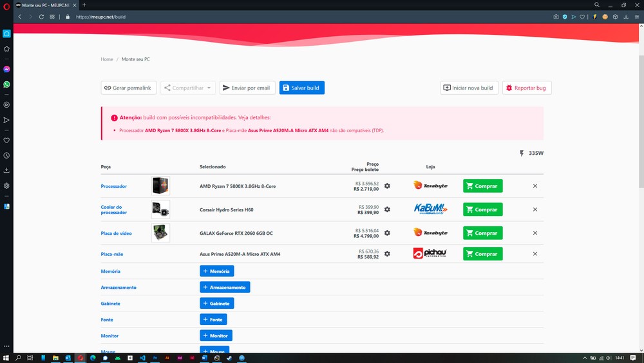The height and width of the screenshot is (363, 644).
Task: Click the GALAX video card thumbnail
Action: 160,233
